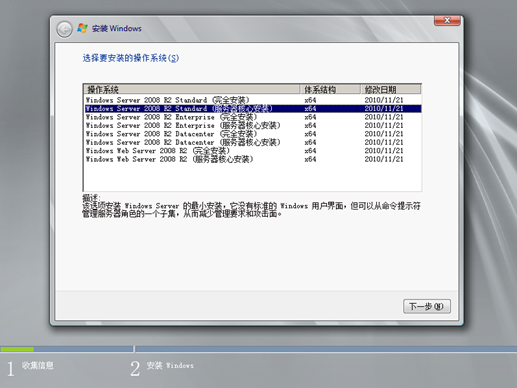Select Windows Server 2008 R2 Datacenter (服务器核心安装)
Viewport: 517px width, 388px height.
click(x=252, y=142)
